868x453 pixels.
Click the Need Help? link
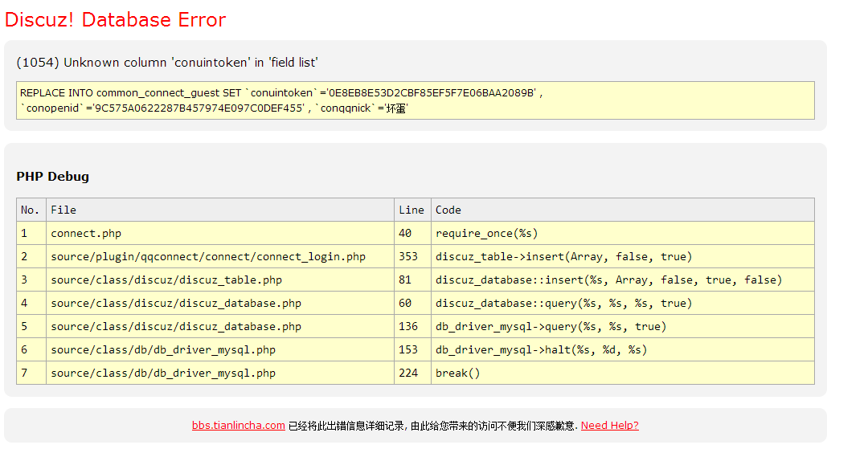pyautogui.click(x=609, y=426)
